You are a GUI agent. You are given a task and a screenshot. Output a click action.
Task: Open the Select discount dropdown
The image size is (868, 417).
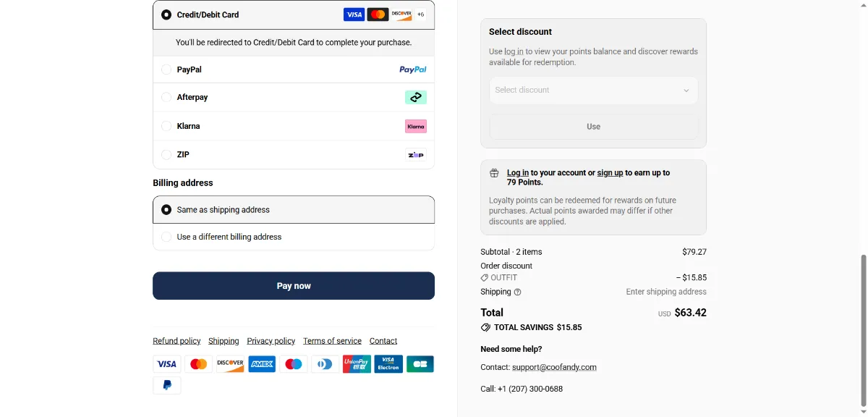(x=593, y=90)
